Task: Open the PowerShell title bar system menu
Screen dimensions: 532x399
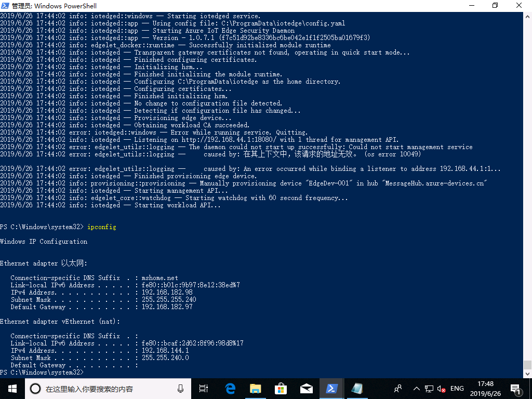Action: tap(5, 5)
